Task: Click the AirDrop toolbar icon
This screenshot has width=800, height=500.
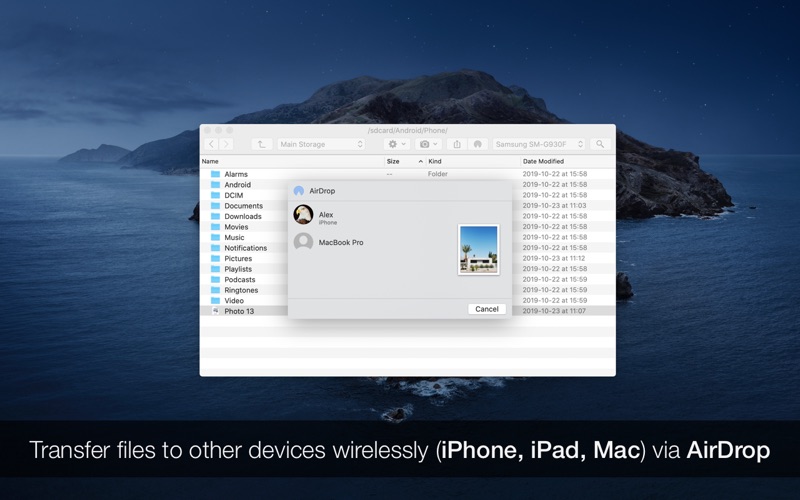Action: 478,144
